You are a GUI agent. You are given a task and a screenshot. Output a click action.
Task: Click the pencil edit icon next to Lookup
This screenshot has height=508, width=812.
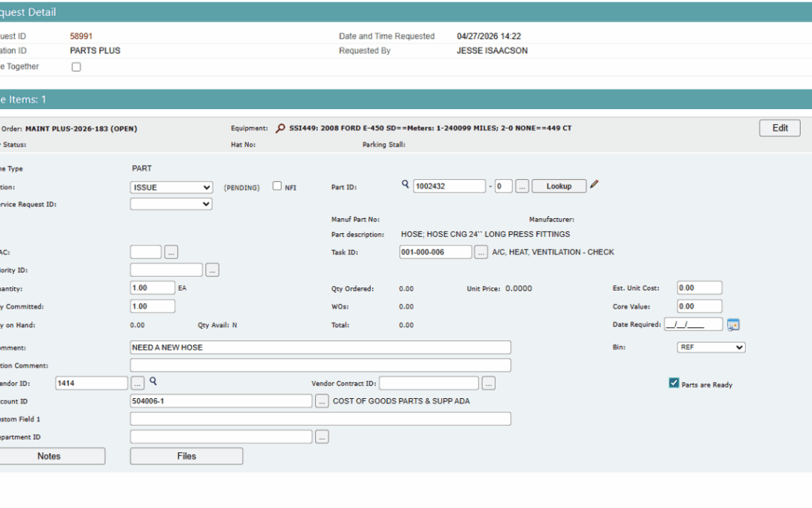594,184
